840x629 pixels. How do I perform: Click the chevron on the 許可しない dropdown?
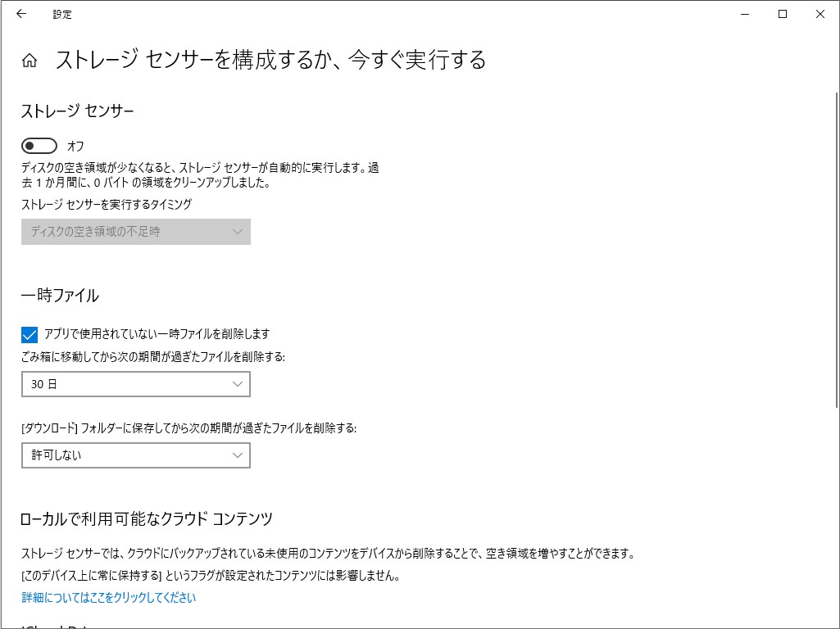[x=237, y=455]
